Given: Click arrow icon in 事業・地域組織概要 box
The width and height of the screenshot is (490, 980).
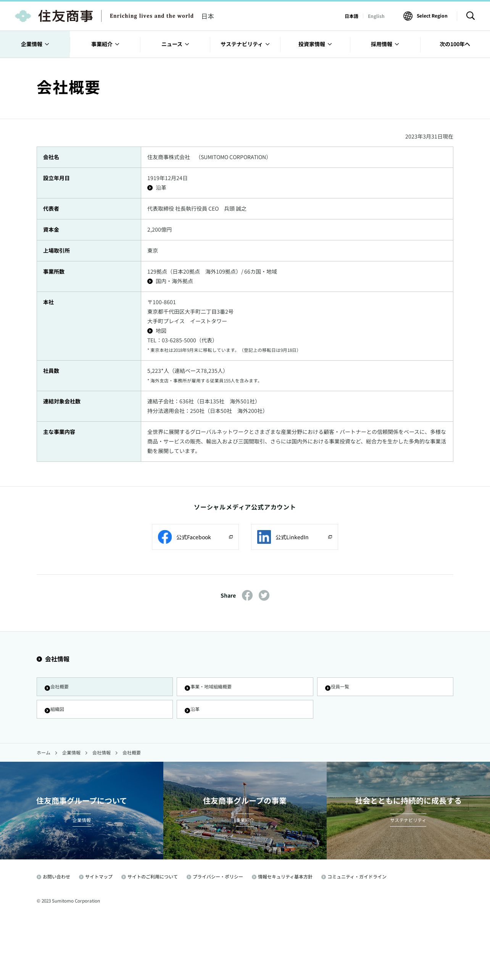Looking at the screenshot, I should 187,688.
